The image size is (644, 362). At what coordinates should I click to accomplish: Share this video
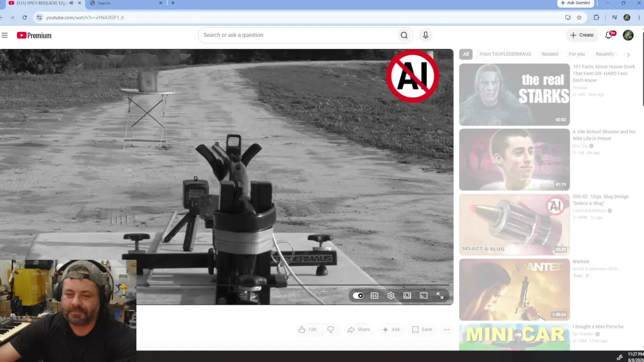(358, 329)
